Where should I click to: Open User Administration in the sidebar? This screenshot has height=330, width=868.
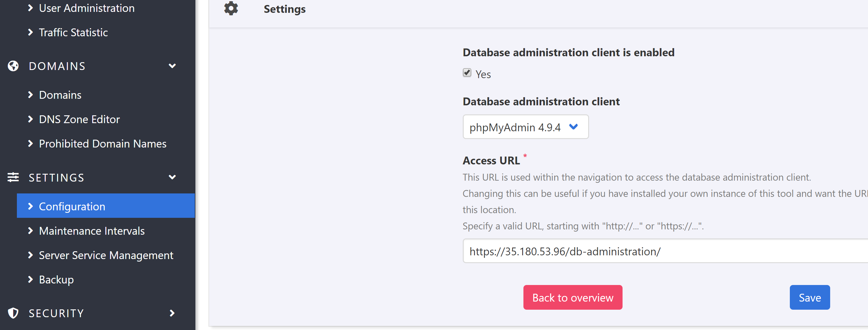[x=87, y=8]
